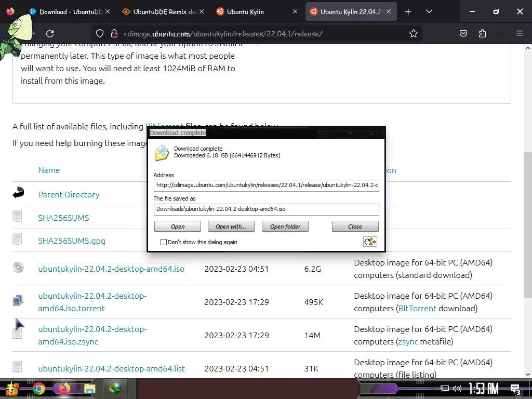Check Don't show this dialog again
532x399 pixels.
[164, 242]
